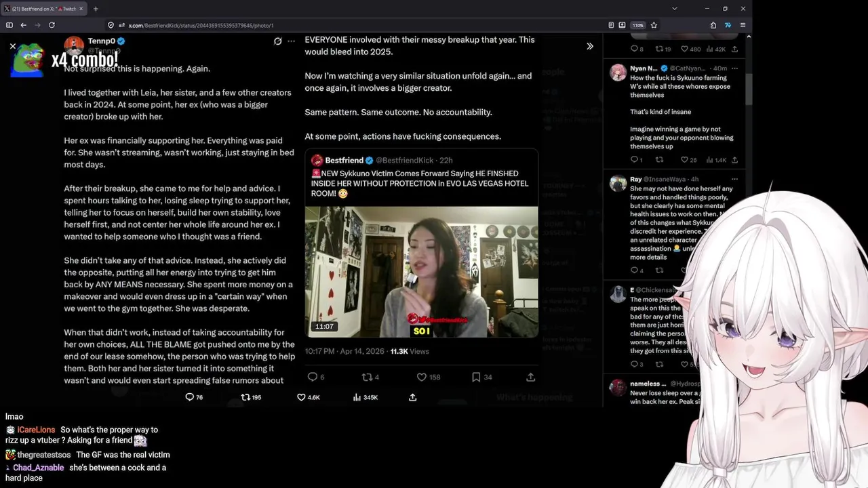Click the share icon on the bottom action bar
The width and height of the screenshot is (868, 488).
click(x=412, y=397)
